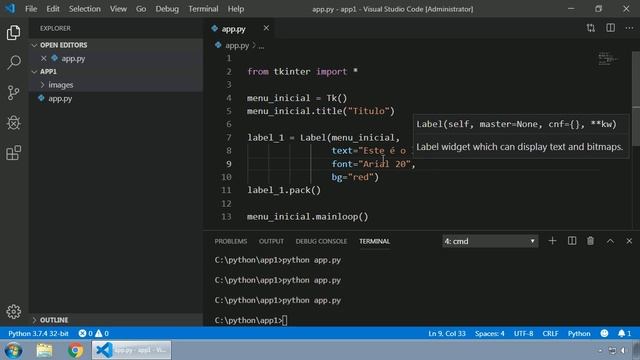Launch Chrome from the taskbar
Image resolution: width=640 pixels, height=360 pixels.
[76, 350]
